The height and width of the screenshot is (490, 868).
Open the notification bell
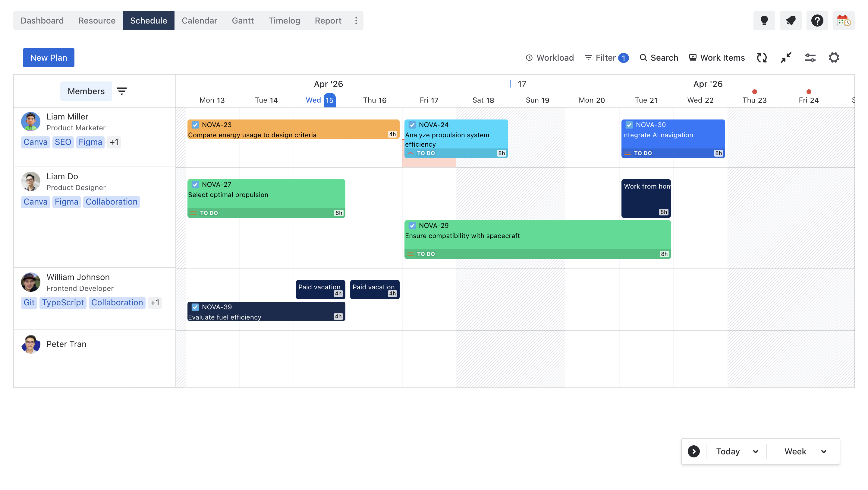pos(791,21)
